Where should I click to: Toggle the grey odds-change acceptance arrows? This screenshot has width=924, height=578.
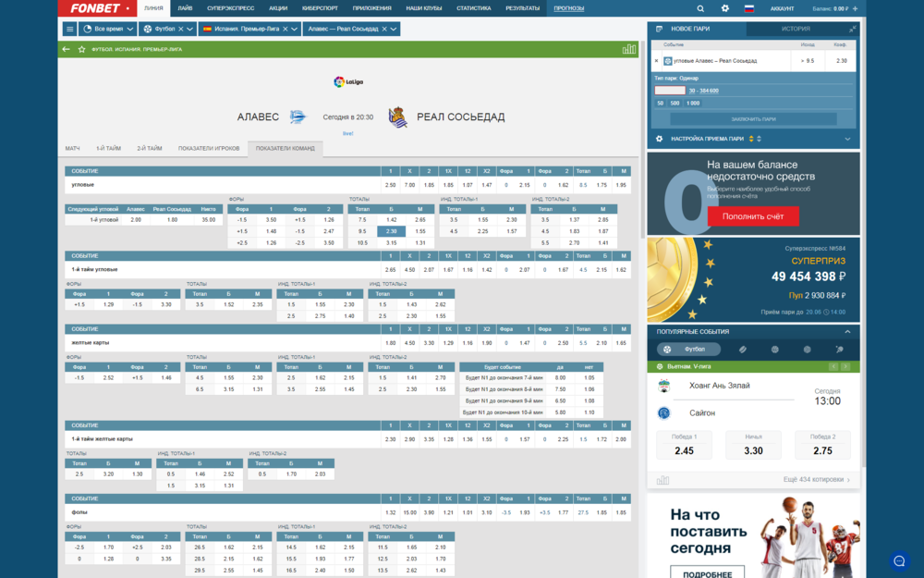(759, 140)
